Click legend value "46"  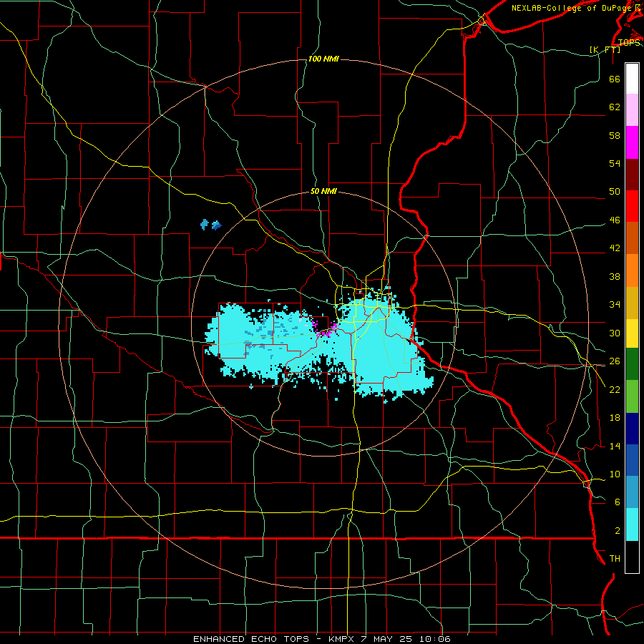pos(615,220)
